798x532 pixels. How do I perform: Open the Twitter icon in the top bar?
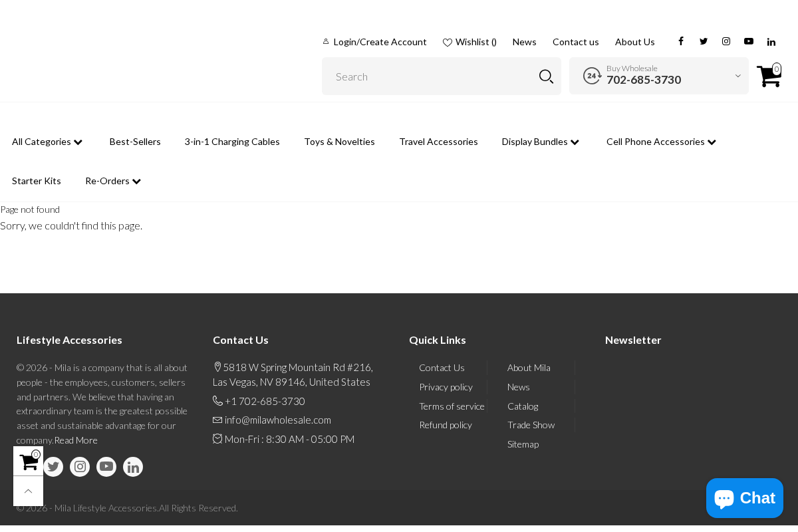click(703, 41)
